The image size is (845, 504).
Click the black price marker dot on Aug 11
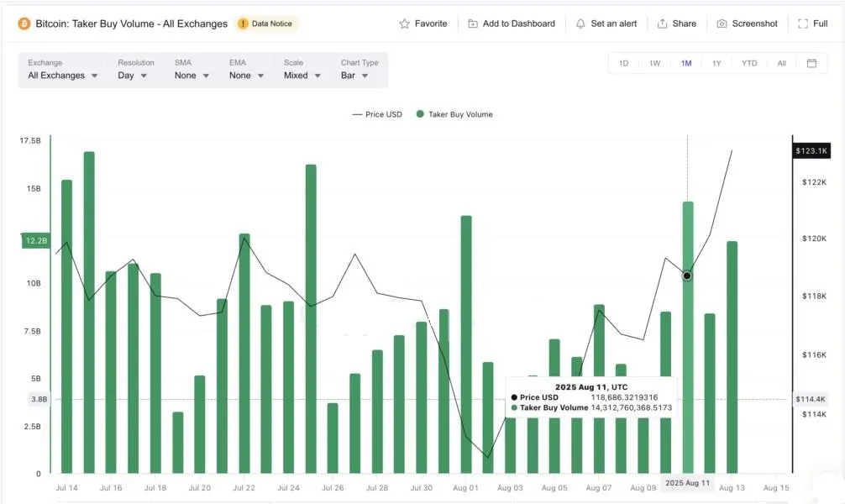click(687, 276)
